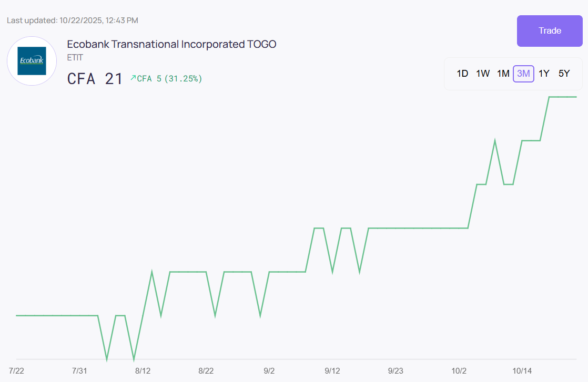Click the CFA 21 price value

coord(95,79)
